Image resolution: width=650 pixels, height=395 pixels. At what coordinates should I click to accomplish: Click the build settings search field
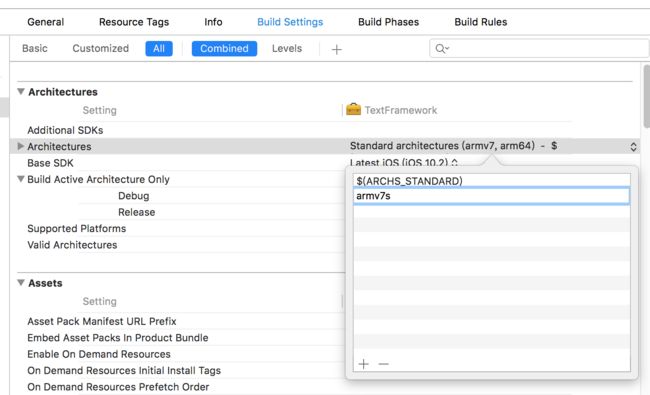539,49
